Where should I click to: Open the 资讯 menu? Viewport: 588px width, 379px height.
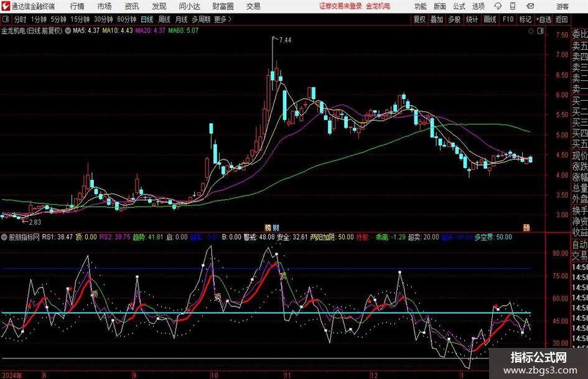(x=132, y=6)
